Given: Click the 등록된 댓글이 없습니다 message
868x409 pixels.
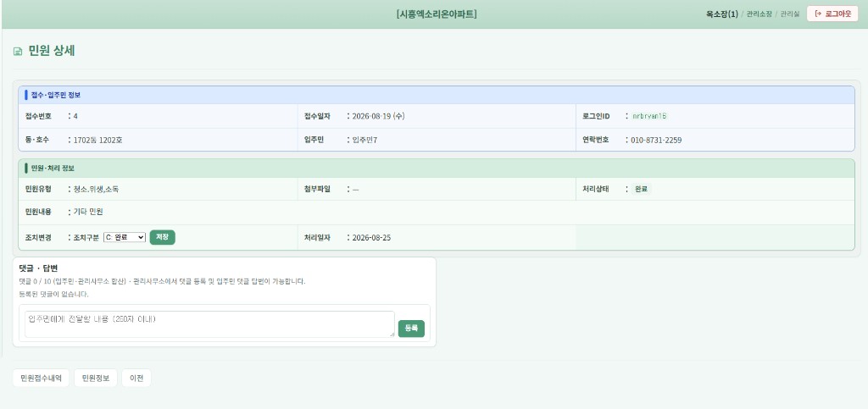Looking at the screenshot, I should [53, 294].
